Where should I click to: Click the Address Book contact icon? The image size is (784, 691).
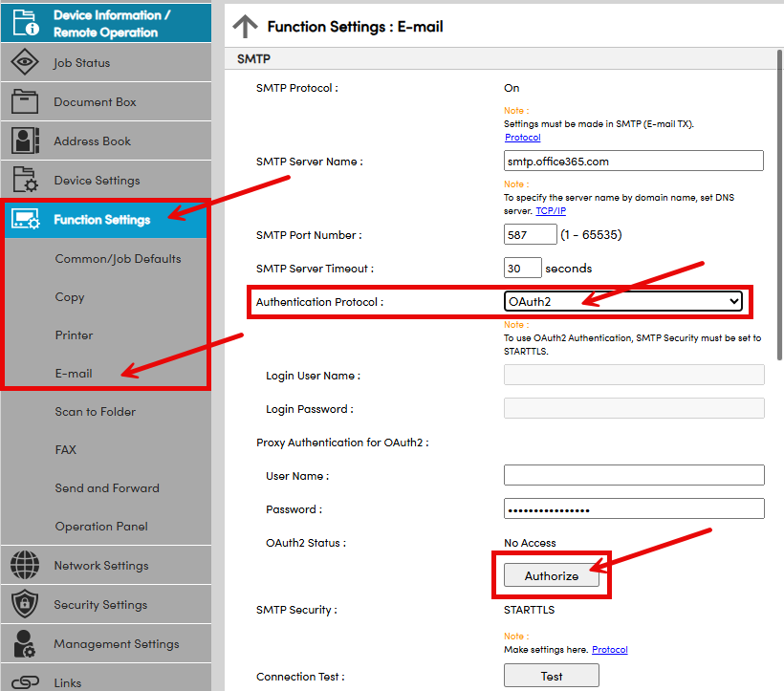tap(25, 140)
